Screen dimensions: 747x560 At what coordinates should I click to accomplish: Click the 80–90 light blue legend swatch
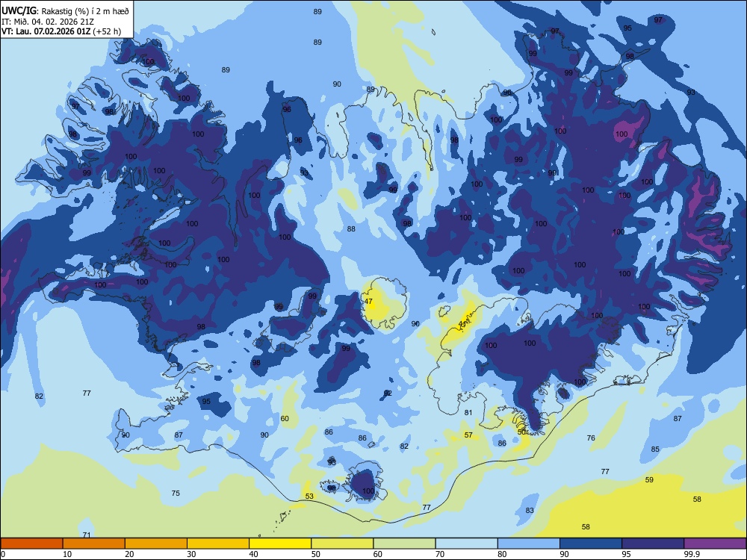(529, 544)
